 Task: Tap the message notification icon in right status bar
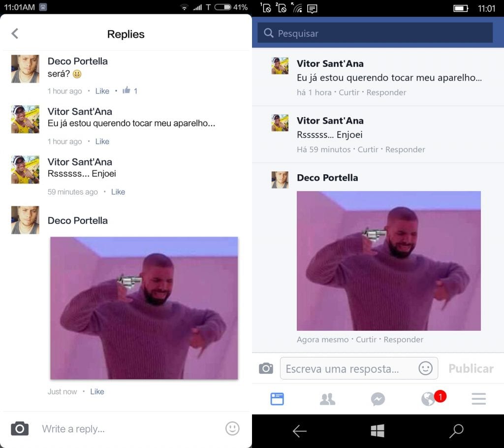pos(312,8)
